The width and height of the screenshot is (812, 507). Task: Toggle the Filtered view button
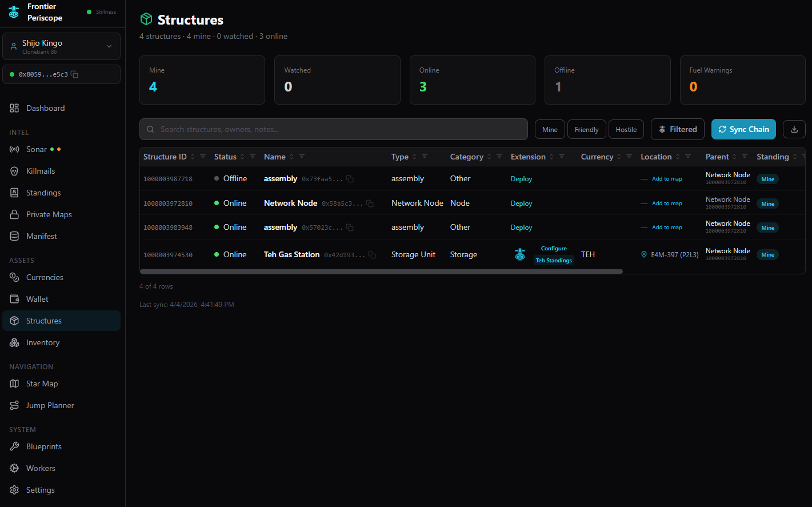678,129
